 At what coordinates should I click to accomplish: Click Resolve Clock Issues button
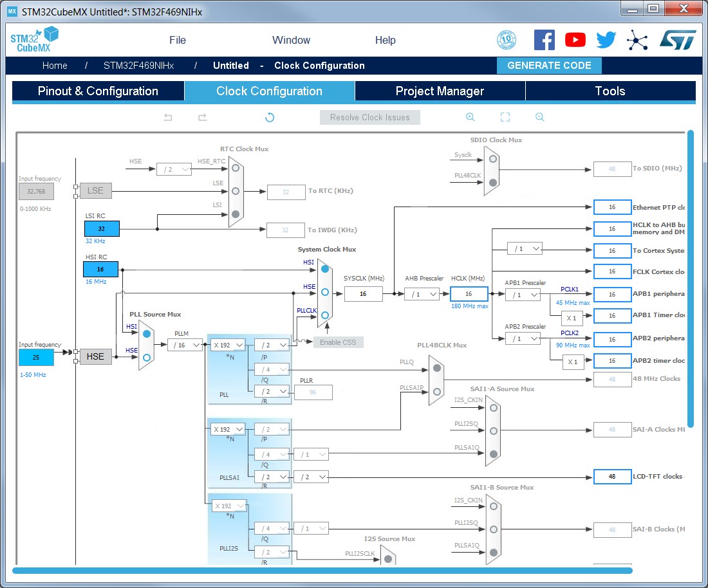pos(370,117)
